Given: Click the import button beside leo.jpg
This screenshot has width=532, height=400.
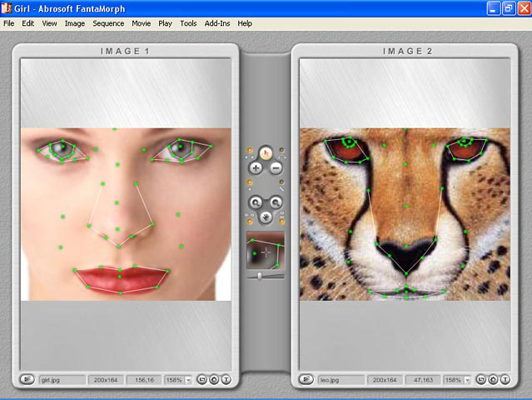Looking at the screenshot, I should [307, 379].
